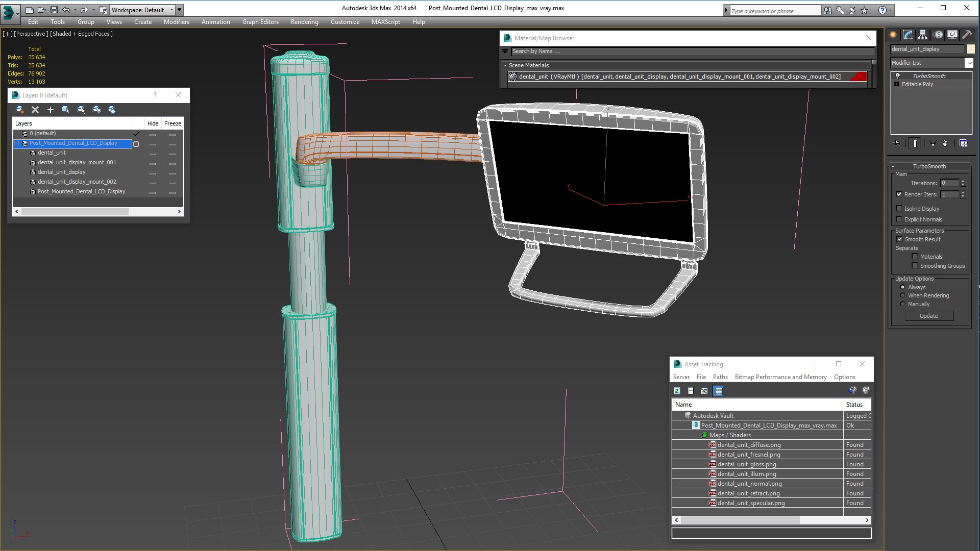Select the When Rendering radio option
Image resolution: width=980 pixels, height=551 pixels.
(902, 295)
